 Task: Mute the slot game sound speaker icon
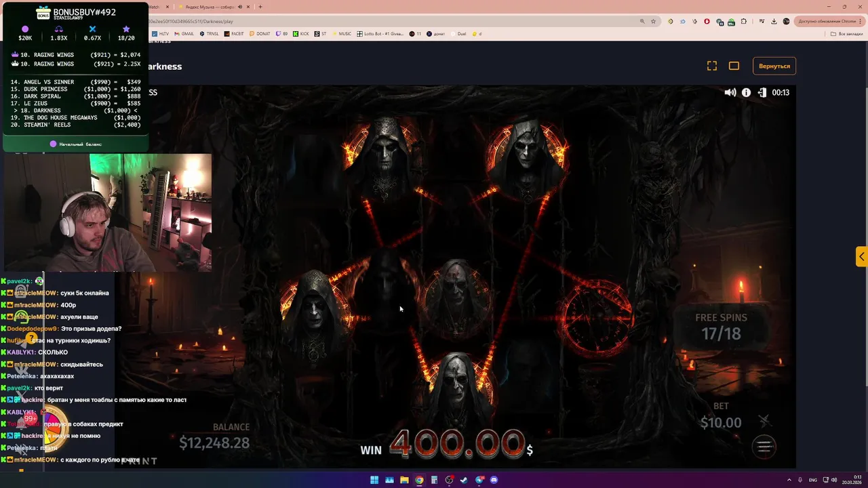[x=730, y=92]
